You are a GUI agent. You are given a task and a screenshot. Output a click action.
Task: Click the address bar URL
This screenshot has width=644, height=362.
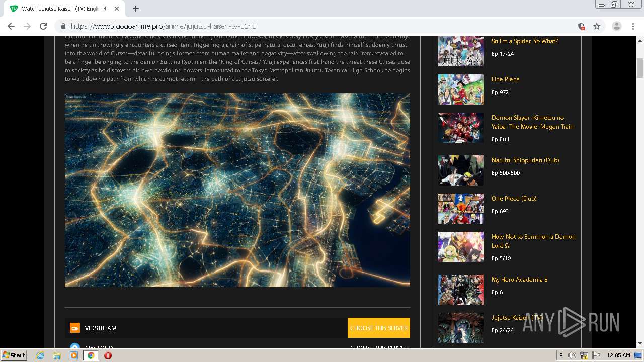pos(164,26)
